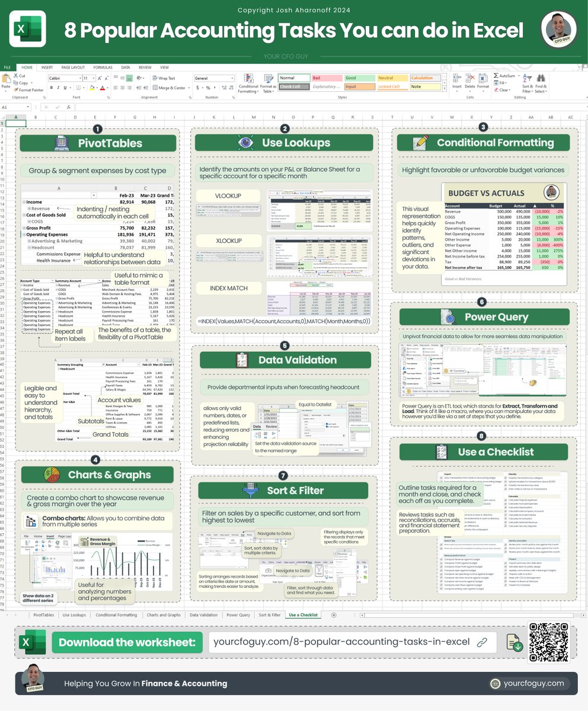Click the new sheet plus button
The width and height of the screenshot is (588, 711).
point(334,615)
